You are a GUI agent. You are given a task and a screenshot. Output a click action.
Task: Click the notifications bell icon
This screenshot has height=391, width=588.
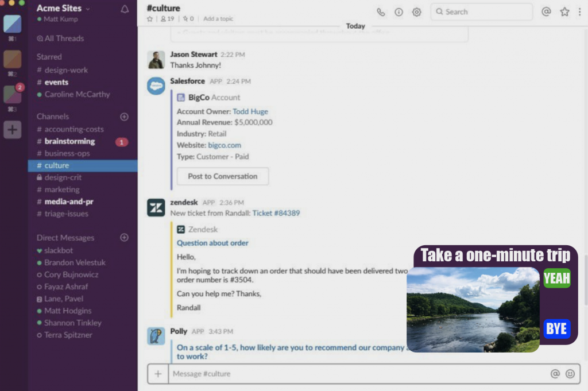point(125,9)
